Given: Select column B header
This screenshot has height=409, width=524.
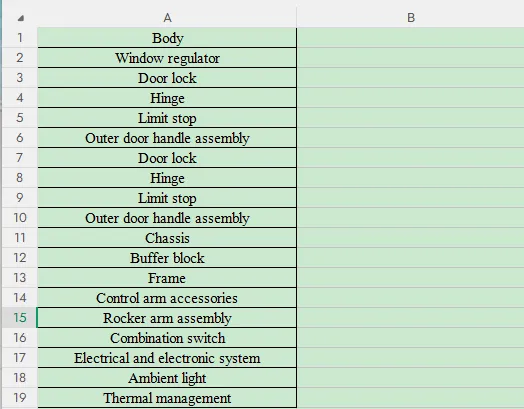Looking at the screenshot, I should click(x=410, y=18).
